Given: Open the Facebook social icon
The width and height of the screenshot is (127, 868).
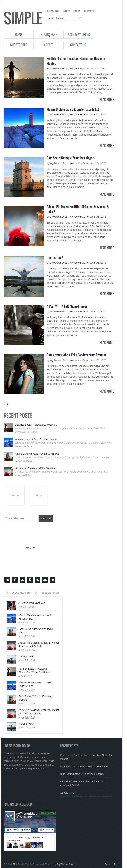Looking at the screenshot, I should (x=15, y=580).
